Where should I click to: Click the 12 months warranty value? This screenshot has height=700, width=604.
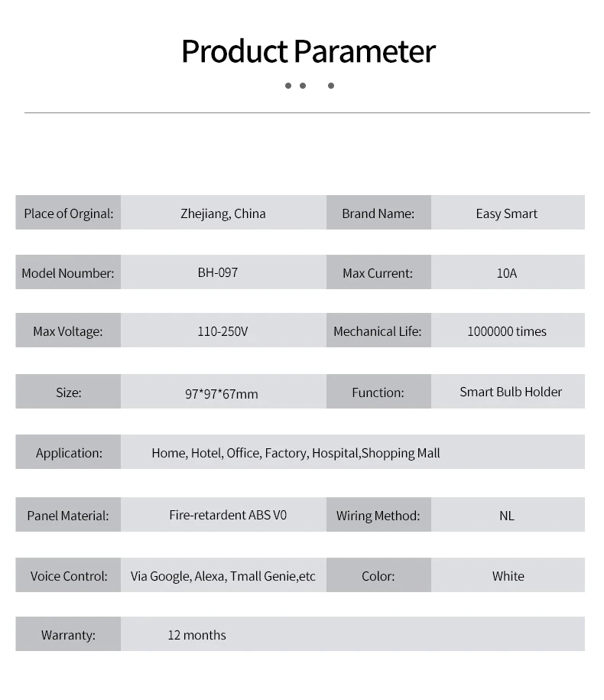click(x=197, y=635)
